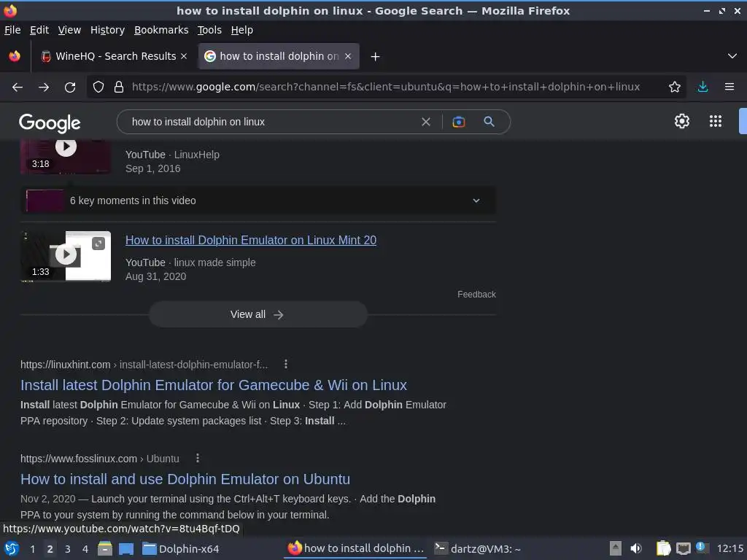The width and height of the screenshot is (747, 560).
Task: View site security padlock info
Action: [x=119, y=87]
